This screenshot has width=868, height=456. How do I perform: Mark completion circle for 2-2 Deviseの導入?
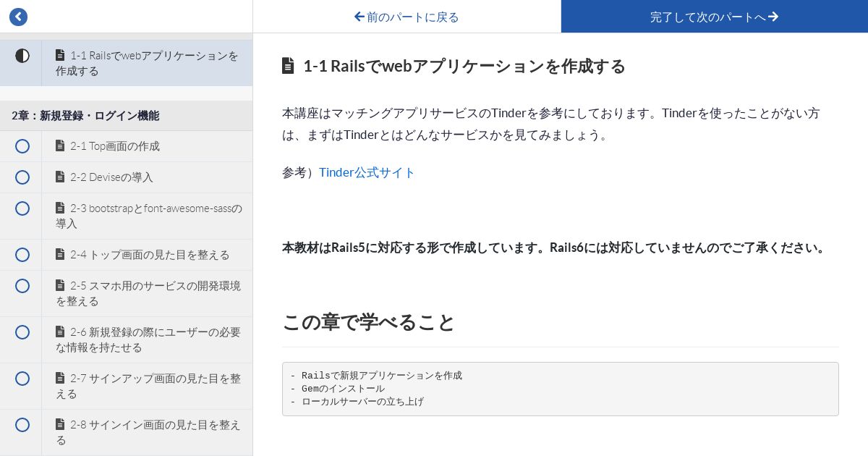coord(22,177)
